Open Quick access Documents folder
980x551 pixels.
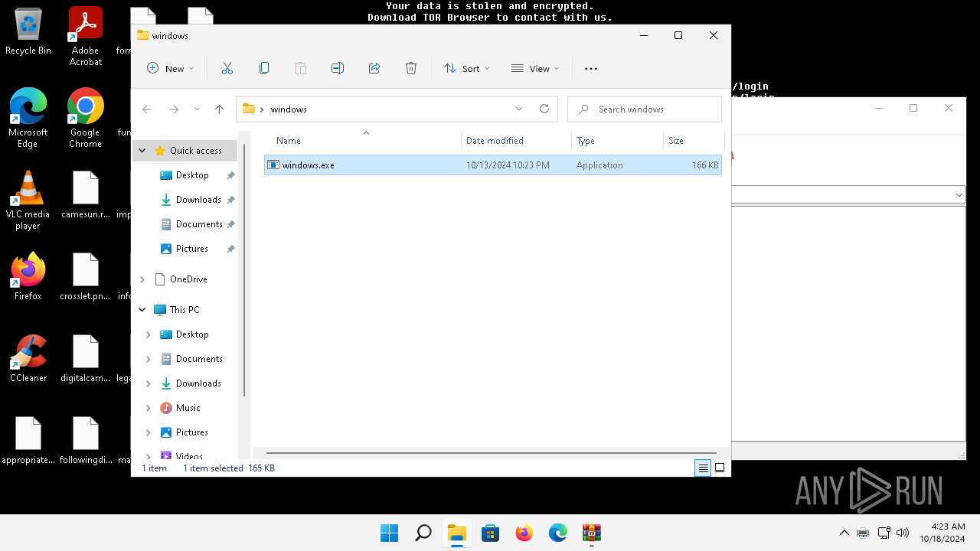pyautogui.click(x=198, y=224)
